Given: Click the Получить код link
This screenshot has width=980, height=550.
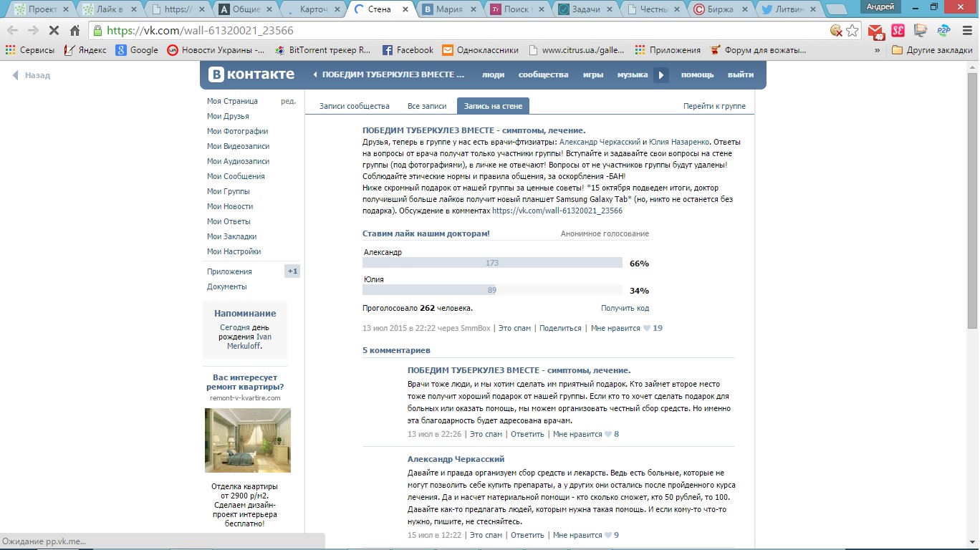Looking at the screenshot, I should tap(625, 308).
